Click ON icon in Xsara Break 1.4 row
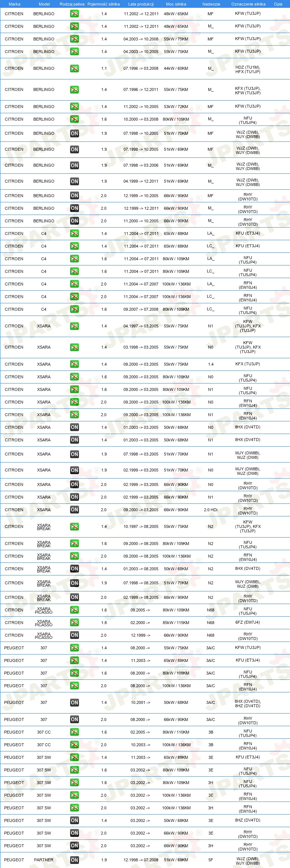This screenshot has width=290, height=868. [74, 569]
